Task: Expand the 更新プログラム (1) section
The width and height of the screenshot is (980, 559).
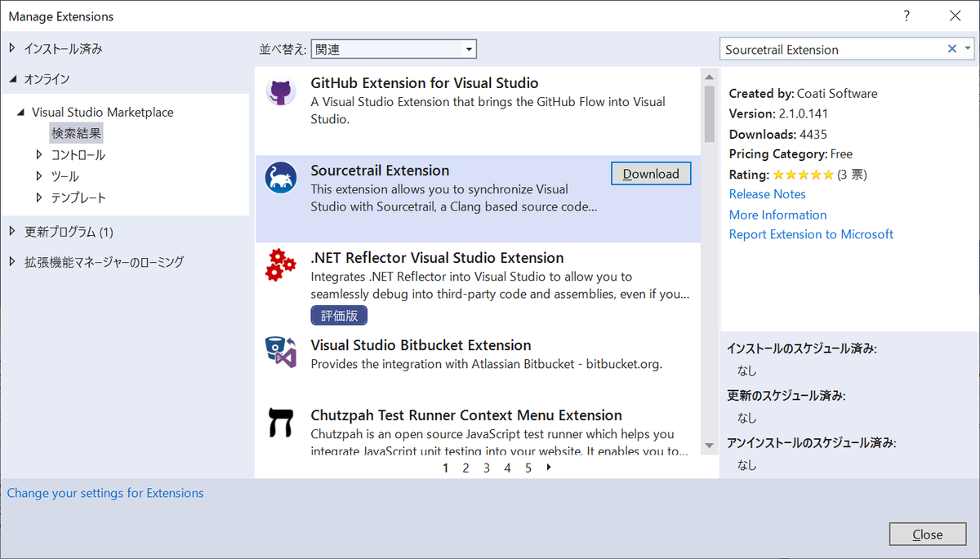Action: (12, 232)
